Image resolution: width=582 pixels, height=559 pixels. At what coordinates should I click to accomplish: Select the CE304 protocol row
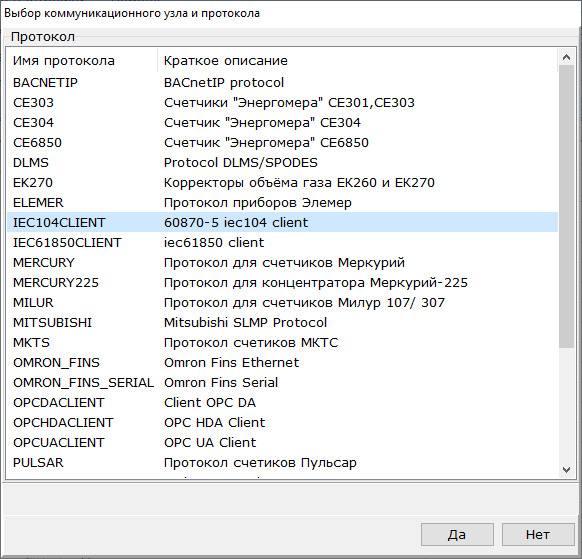[282, 122]
